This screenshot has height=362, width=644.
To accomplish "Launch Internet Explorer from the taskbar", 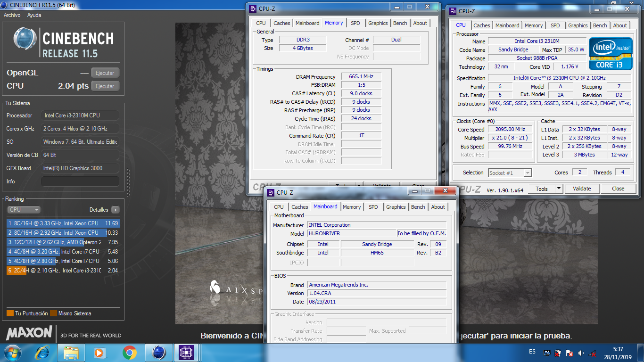I will coord(42,353).
